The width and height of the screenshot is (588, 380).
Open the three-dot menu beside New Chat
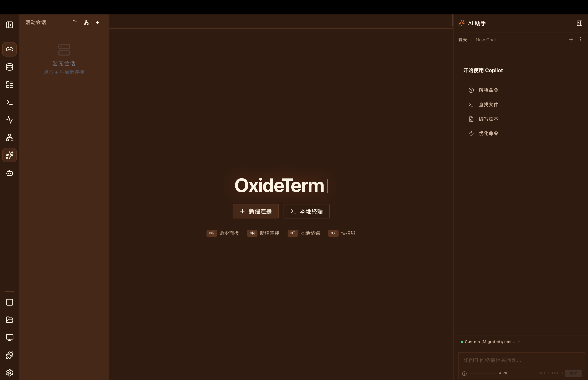581,39
